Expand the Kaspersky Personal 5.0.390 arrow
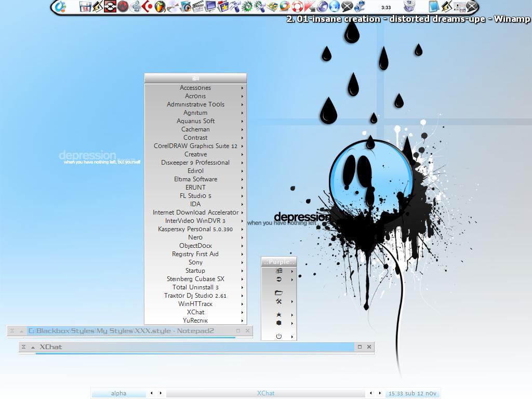The image size is (532, 399). 242,229
